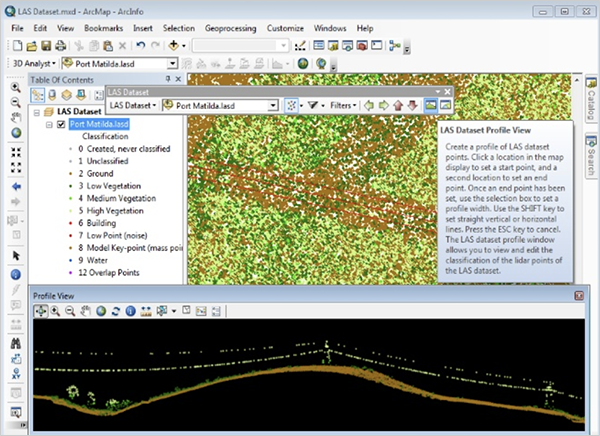Uncheck the Port Matilda.lasd layer checkbox
This screenshot has width=600, height=436.
point(61,124)
